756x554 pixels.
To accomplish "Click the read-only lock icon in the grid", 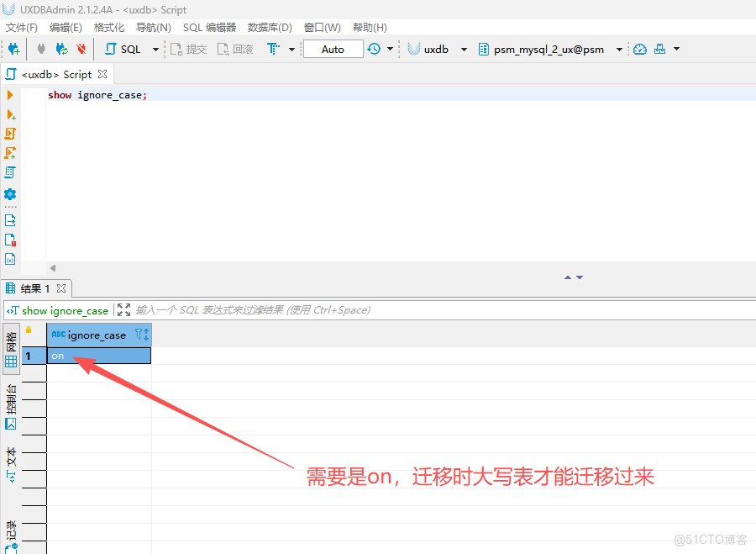I will (29, 330).
